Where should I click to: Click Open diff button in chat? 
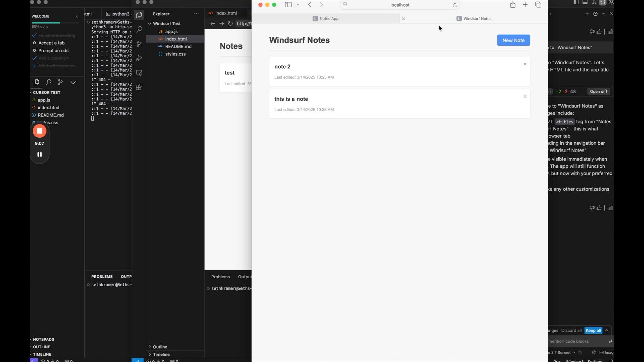pos(598,91)
